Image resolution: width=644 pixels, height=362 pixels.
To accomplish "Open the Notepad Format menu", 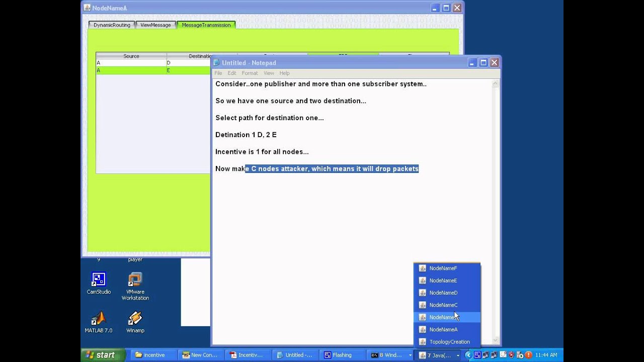I will 250,73.
